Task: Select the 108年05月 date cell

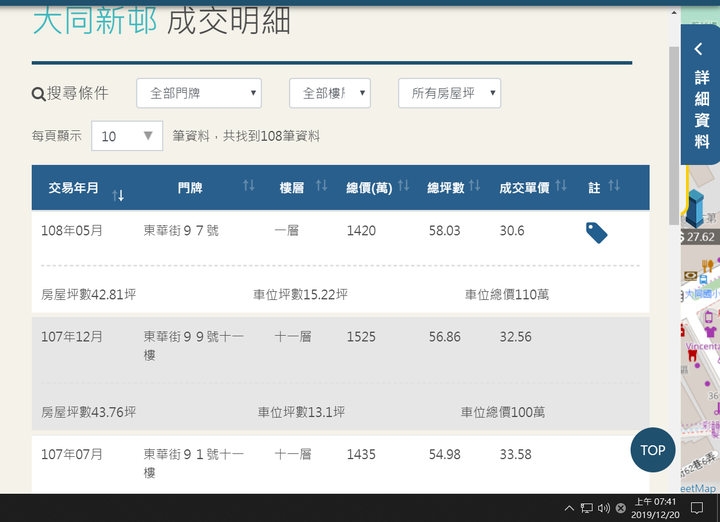Action: pos(72,230)
